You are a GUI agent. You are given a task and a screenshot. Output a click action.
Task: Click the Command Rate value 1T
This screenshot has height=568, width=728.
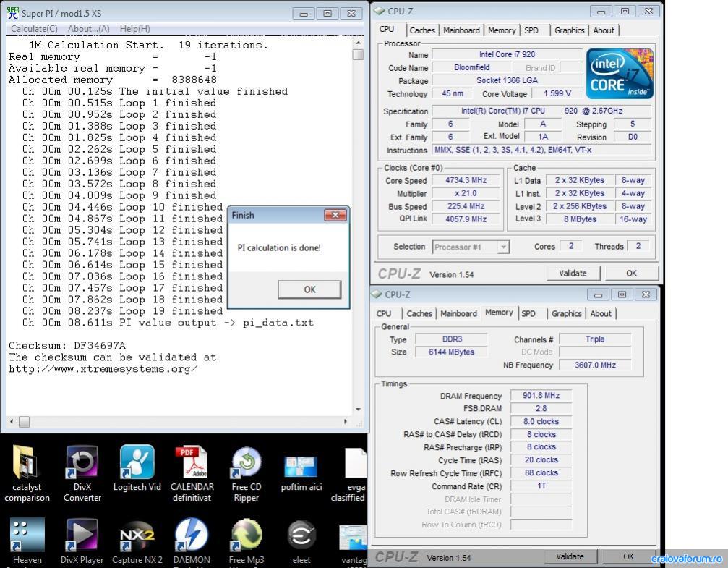[x=541, y=486]
